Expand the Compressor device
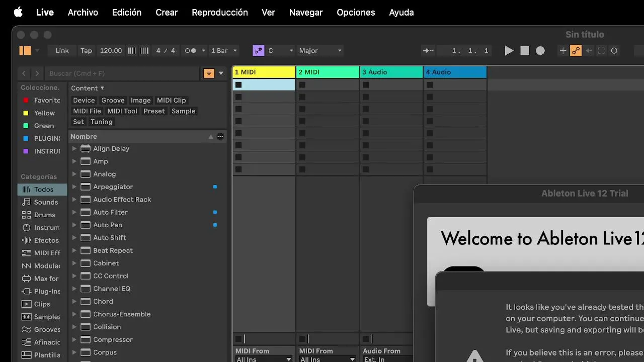This screenshot has height=362, width=644. click(x=74, y=339)
